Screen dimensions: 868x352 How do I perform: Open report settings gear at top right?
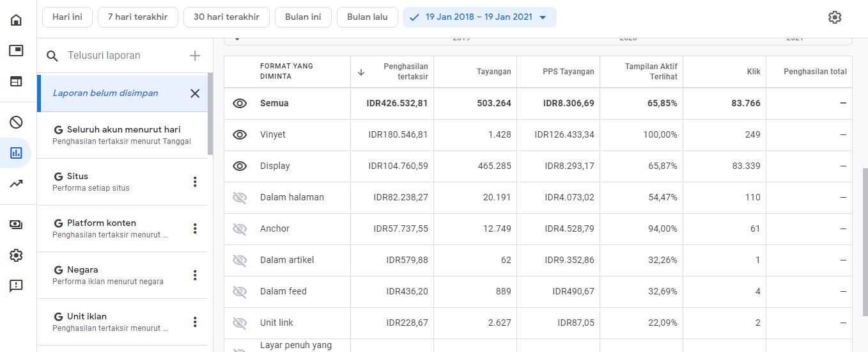(835, 17)
